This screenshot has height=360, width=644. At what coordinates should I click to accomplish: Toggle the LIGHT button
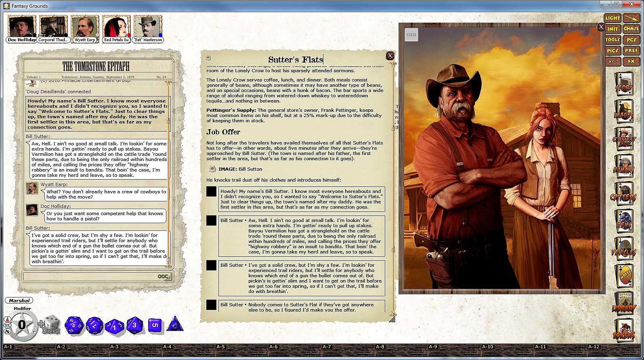pos(612,18)
